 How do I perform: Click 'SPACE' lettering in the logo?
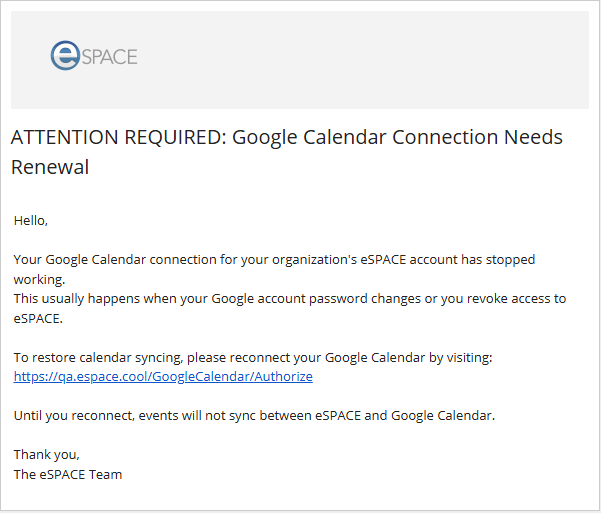[109, 56]
